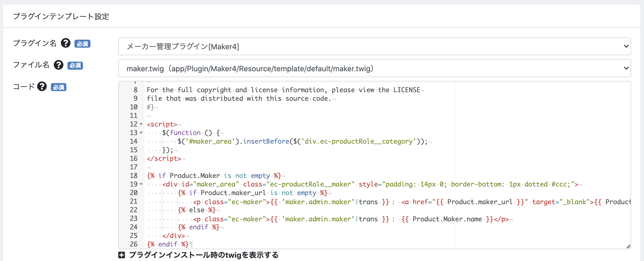
Task: Click the indented {% endif %} on line 24
Action: pyautogui.click(x=199, y=227)
